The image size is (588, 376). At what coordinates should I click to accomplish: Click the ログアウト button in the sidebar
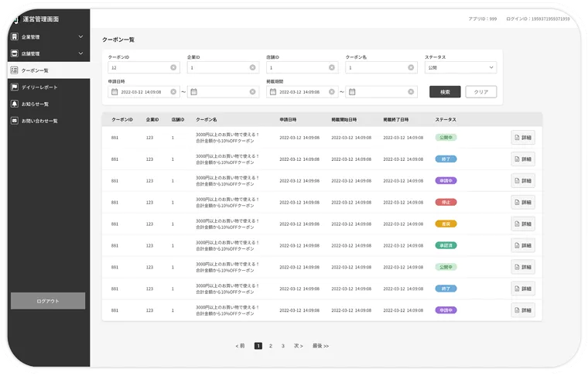click(x=48, y=301)
